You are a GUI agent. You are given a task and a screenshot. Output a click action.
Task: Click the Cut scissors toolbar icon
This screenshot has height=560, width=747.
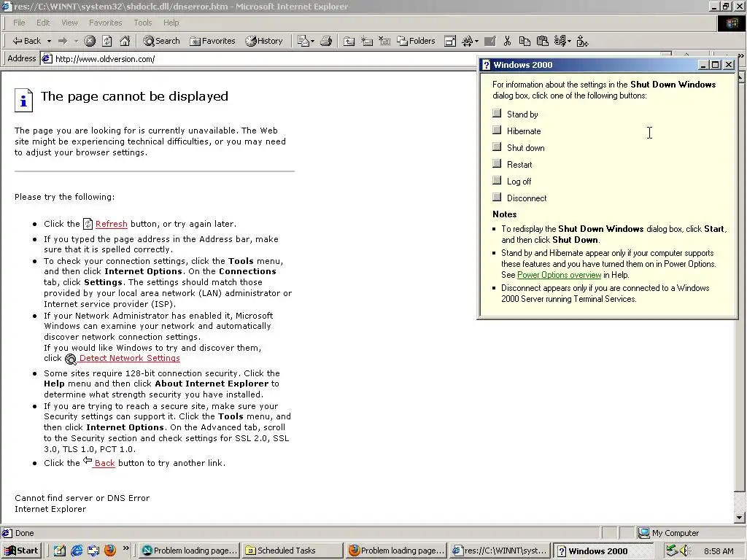[507, 41]
